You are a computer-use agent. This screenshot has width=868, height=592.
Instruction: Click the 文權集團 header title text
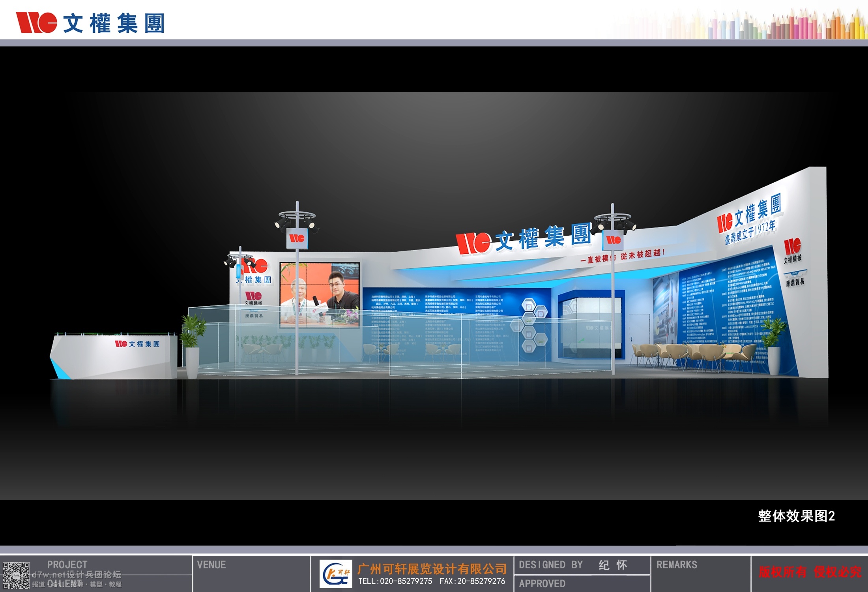113,23
